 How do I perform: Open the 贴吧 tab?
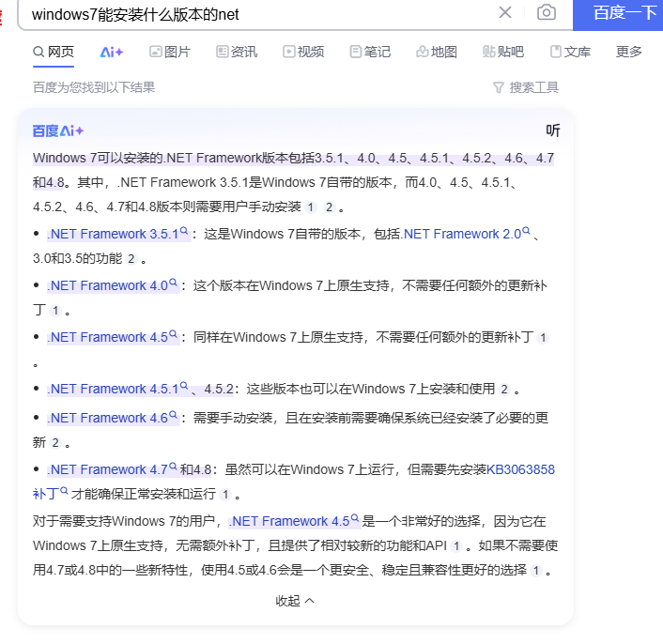click(503, 52)
